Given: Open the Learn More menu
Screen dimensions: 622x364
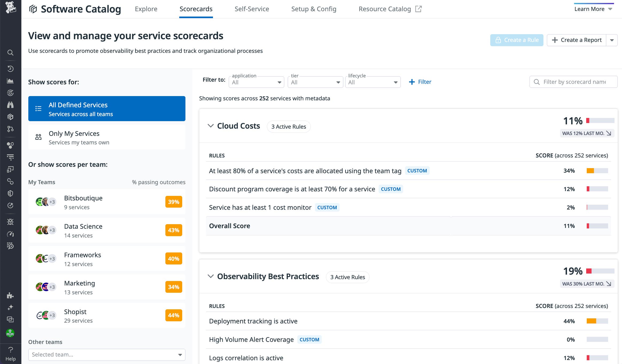Looking at the screenshot, I should [x=593, y=9].
